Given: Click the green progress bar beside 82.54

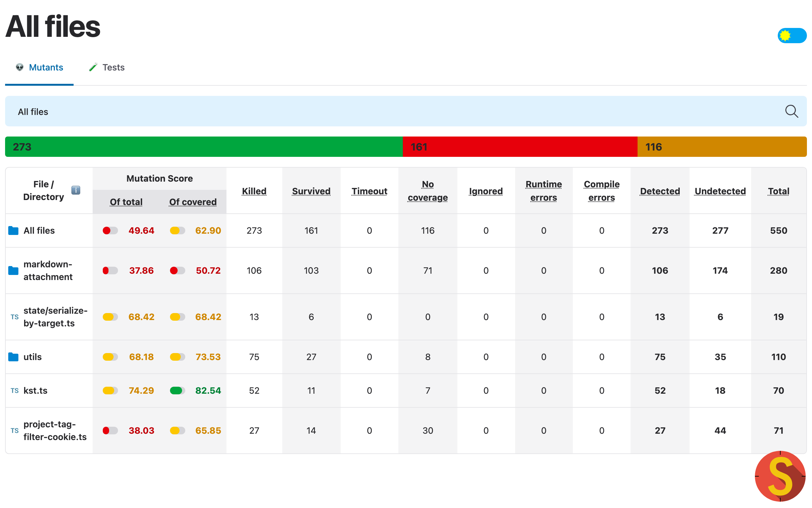Looking at the screenshot, I should [x=178, y=391].
